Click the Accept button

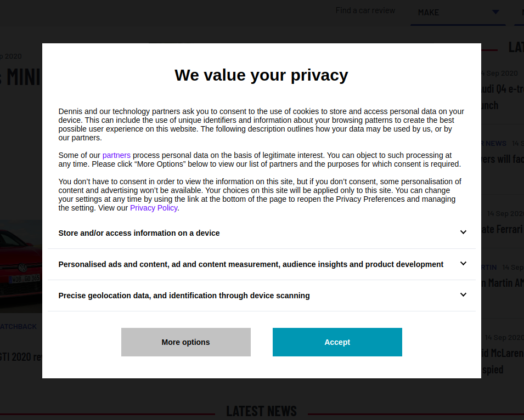coord(337,342)
